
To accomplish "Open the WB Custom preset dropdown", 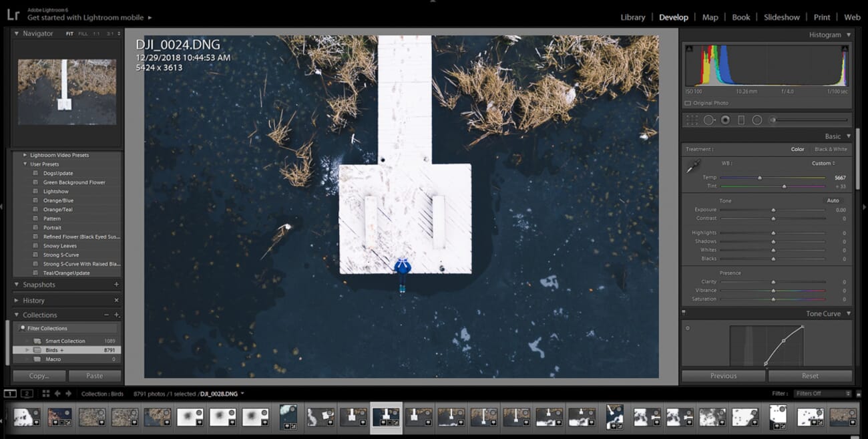I will click(x=823, y=163).
